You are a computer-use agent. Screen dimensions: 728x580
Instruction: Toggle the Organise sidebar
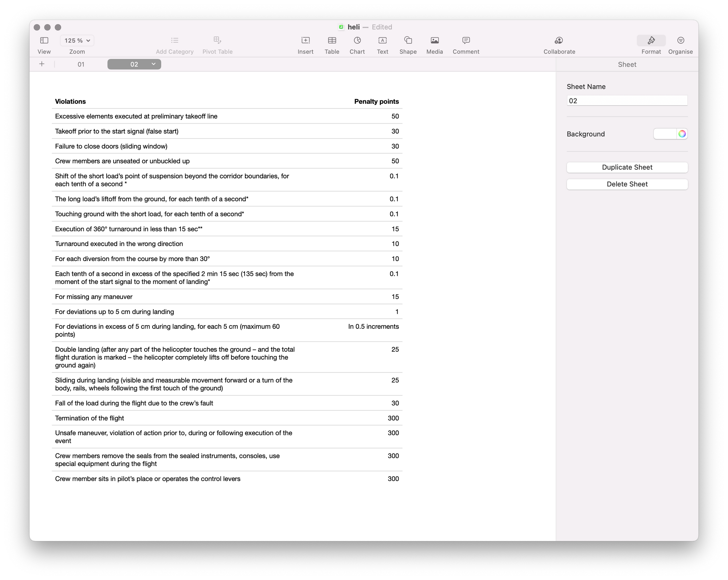point(680,40)
